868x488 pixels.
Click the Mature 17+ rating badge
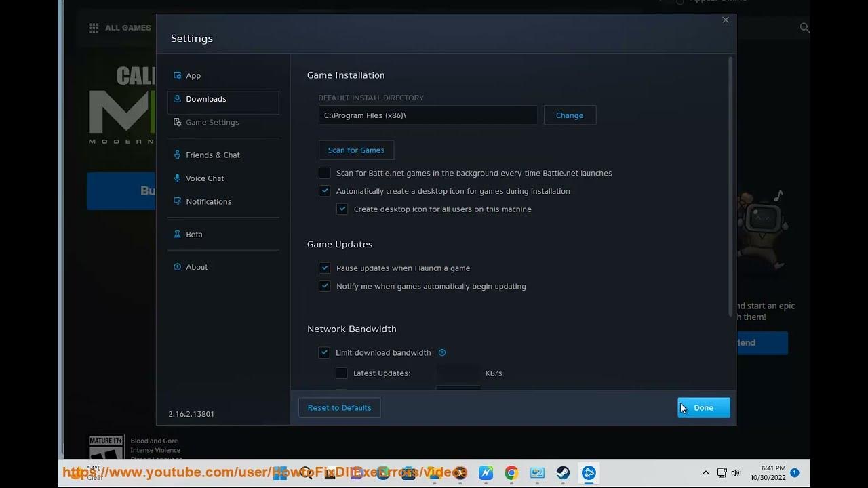(x=106, y=447)
